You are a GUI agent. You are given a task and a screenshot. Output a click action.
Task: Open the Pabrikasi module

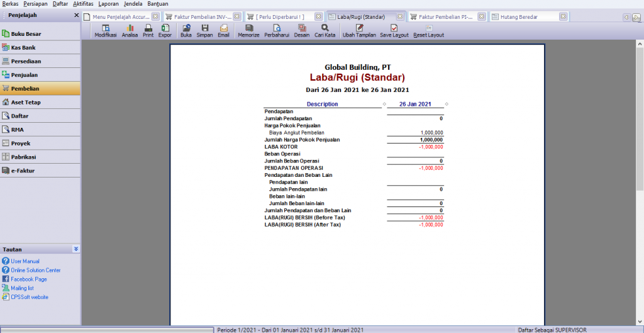[40, 157]
